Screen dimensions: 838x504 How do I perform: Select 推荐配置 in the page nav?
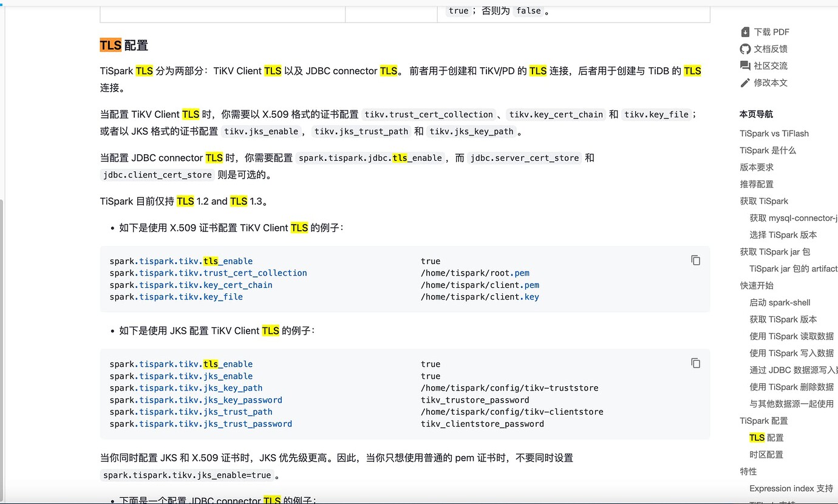pyautogui.click(x=757, y=184)
